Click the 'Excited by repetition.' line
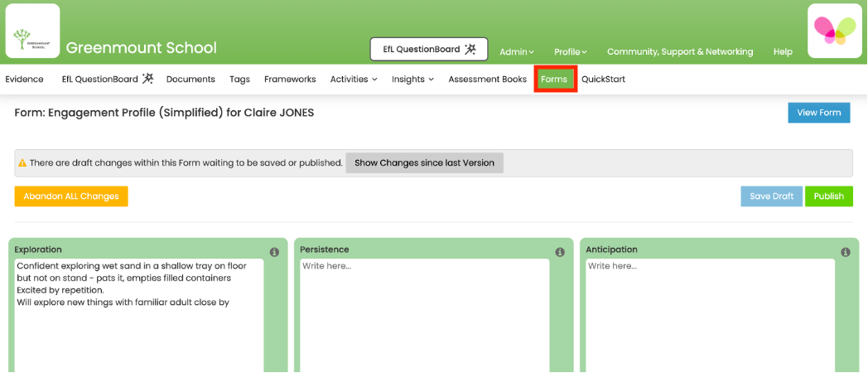This screenshot has width=868, height=373. 60,290
